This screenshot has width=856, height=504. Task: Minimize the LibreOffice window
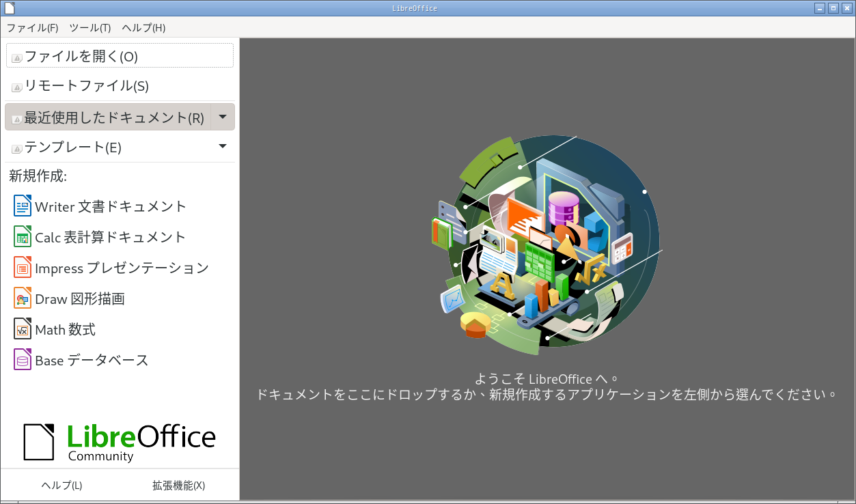pos(820,8)
